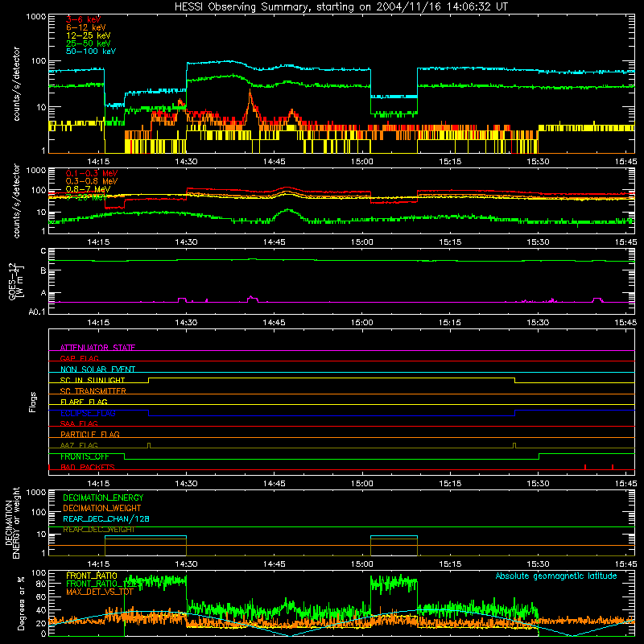Image resolution: width=644 pixels, height=644 pixels.
Task: Select the GAP_FLAG label
Action: [79, 358]
